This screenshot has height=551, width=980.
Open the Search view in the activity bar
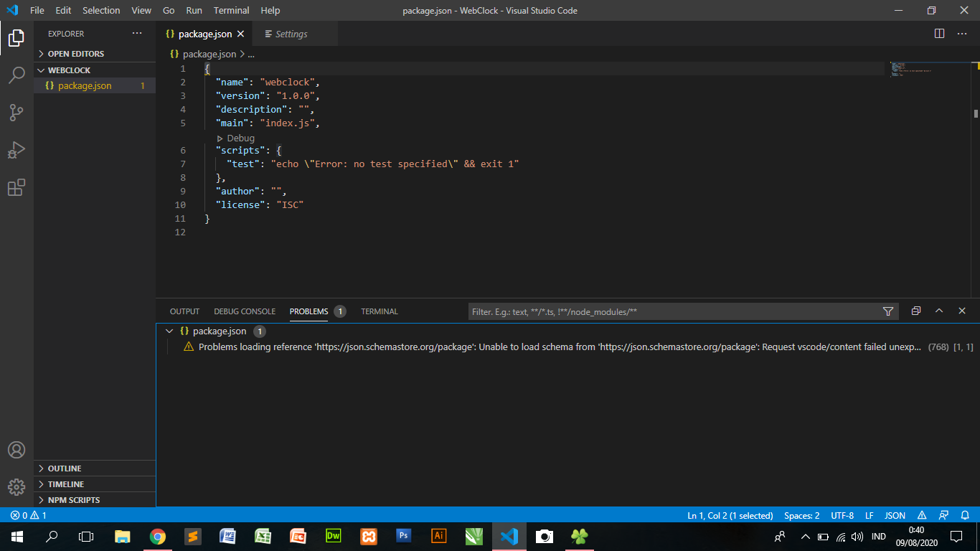click(x=17, y=75)
